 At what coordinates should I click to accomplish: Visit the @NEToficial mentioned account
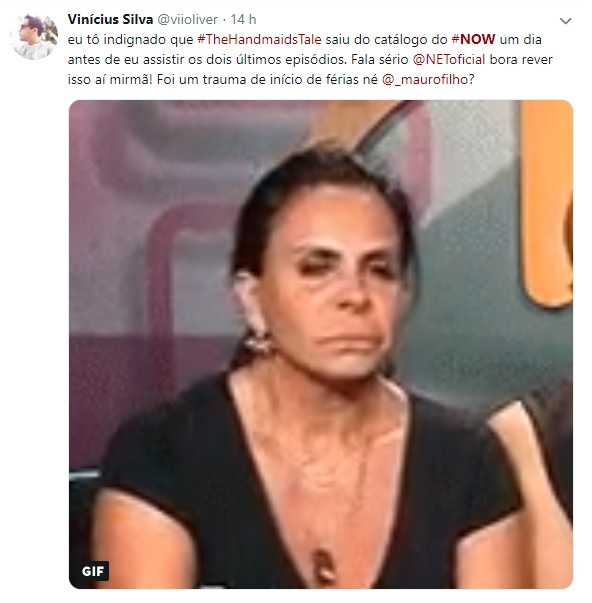(x=449, y=60)
